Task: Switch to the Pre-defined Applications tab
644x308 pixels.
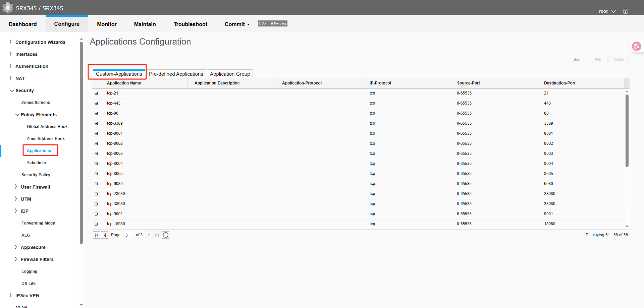Action: click(176, 74)
